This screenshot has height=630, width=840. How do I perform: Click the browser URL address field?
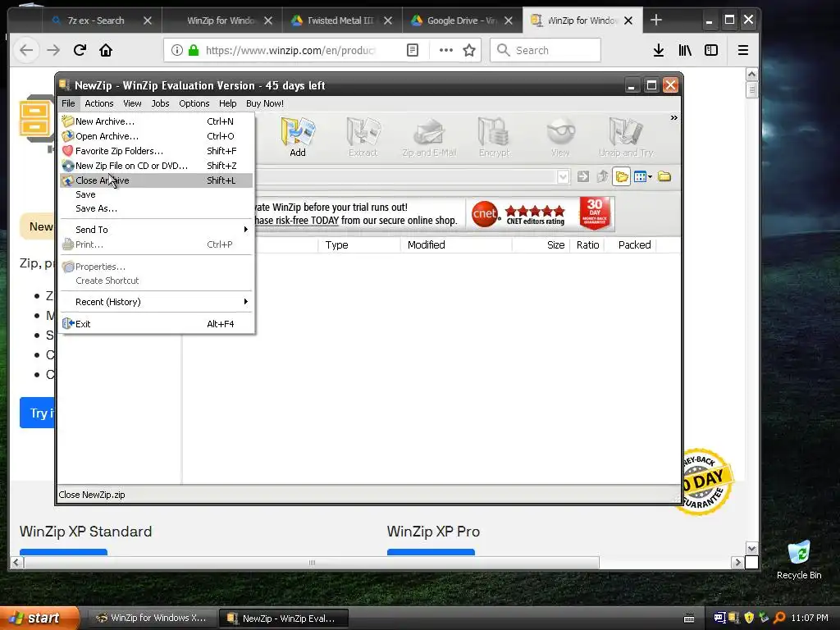click(290, 50)
